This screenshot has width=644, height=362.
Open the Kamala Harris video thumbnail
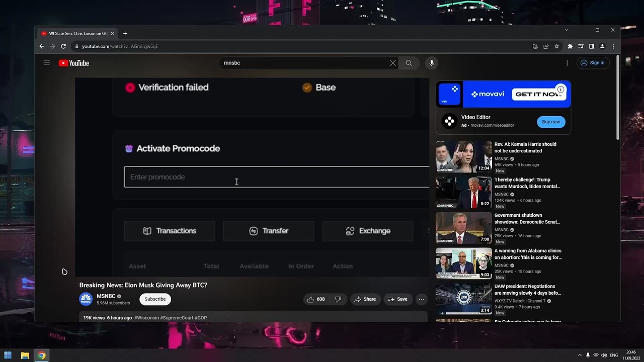click(463, 157)
